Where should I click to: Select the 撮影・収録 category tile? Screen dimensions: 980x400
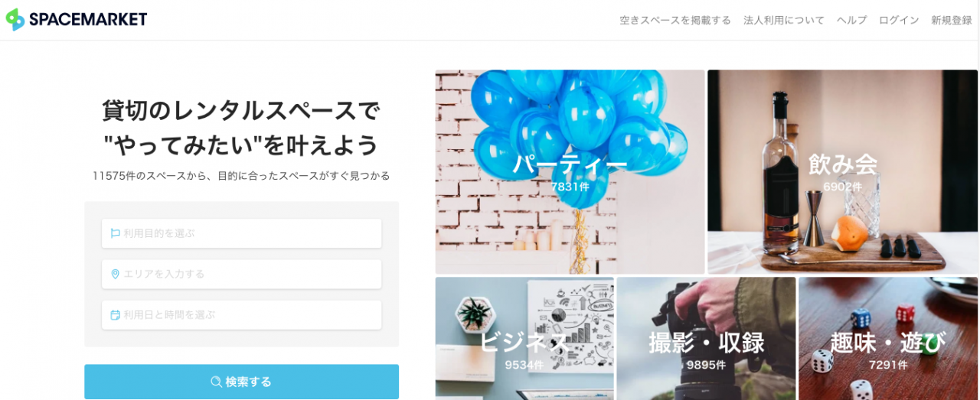pyautogui.click(x=706, y=339)
